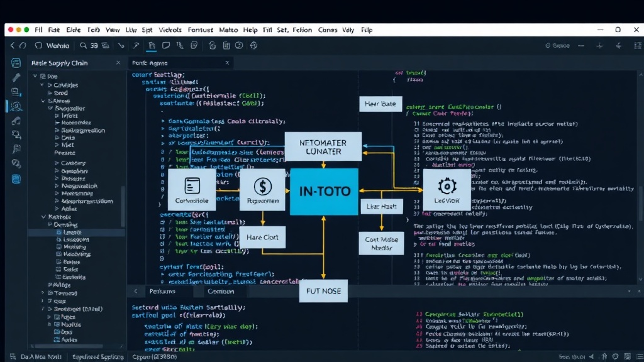Click the file tree vertical scrollbar

123,206
